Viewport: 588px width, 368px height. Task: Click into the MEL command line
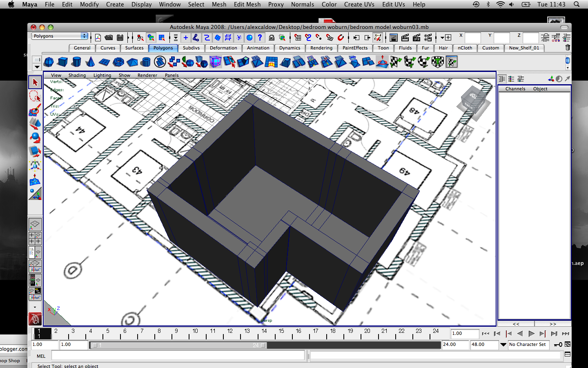[x=178, y=356]
